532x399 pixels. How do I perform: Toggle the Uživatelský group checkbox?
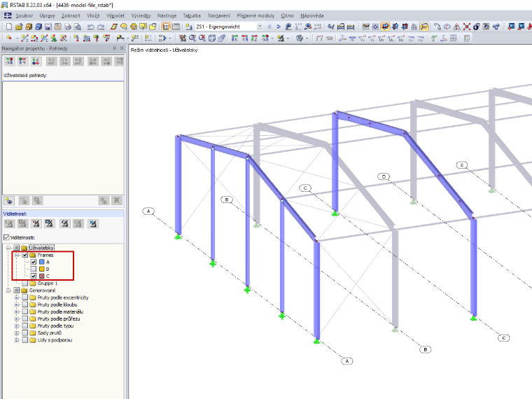16,248
